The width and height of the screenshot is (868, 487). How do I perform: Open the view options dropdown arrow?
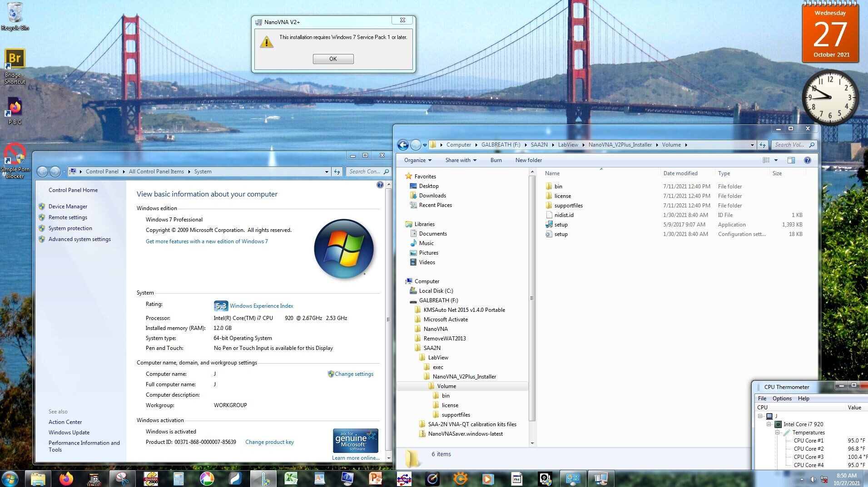coord(776,160)
